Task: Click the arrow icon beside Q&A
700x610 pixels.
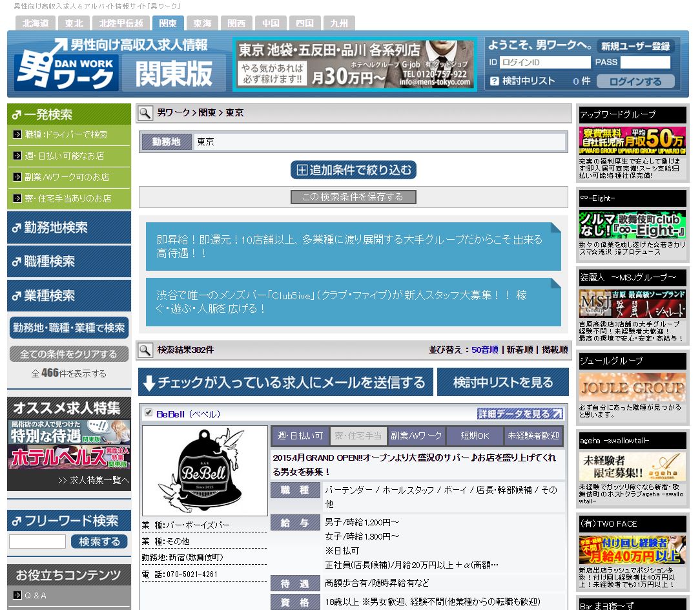Action: tap(17, 594)
